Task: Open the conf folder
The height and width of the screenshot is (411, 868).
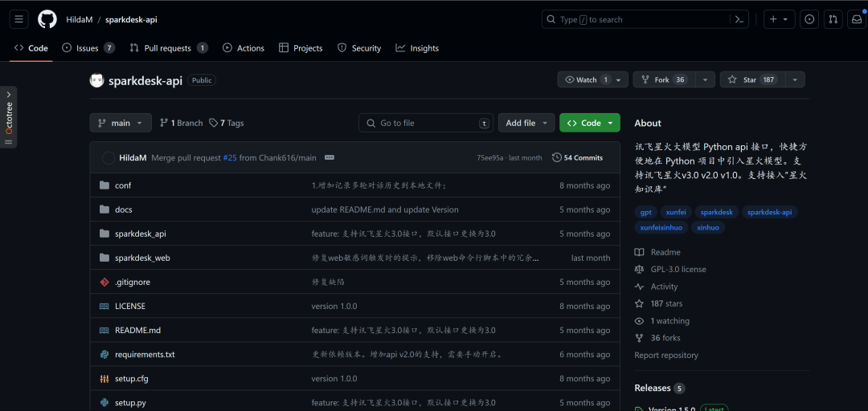Action: (x=123, y=185)
